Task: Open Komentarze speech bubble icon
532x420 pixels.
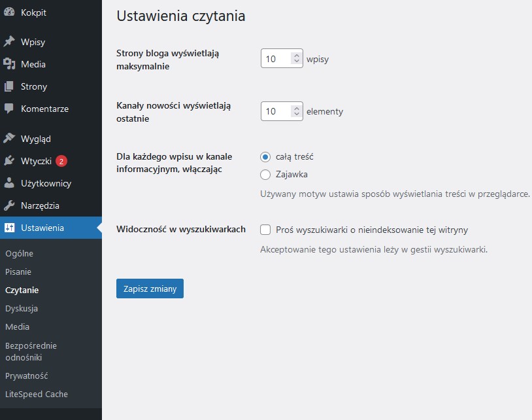Action: click(x=9, y=109)
